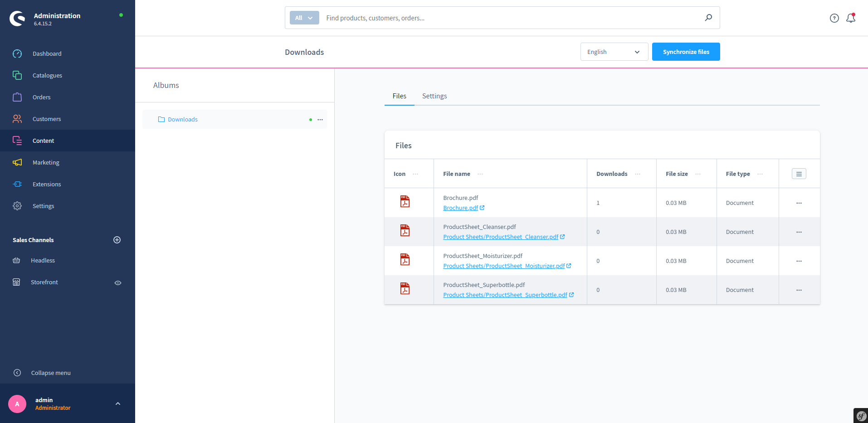This screenshot has height=423, width=868.
Task: Open Icon column options dots
Action: tap(415, 174)
